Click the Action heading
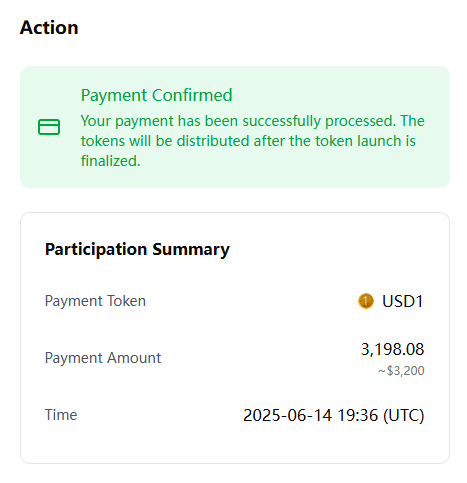The width and height of the screenshot is (467, 483). tap(49, 27)
